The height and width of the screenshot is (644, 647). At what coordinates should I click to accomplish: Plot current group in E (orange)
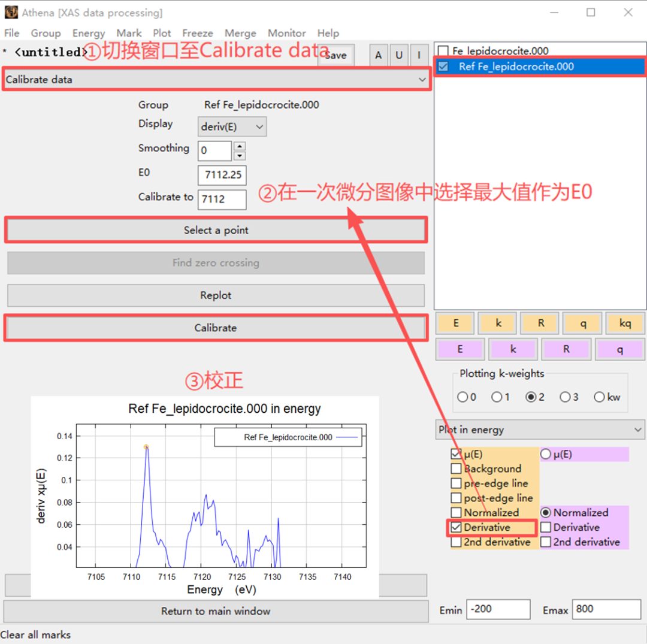tap(455, 323)
